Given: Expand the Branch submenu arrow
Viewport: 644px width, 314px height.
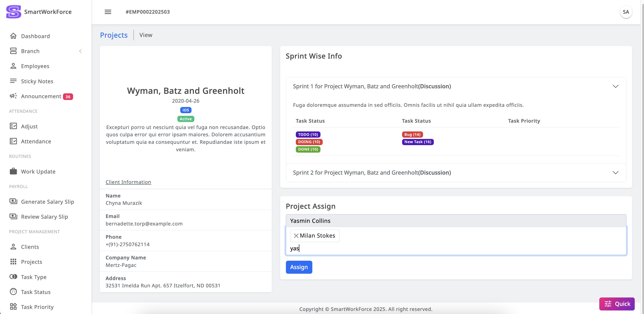Looking at the screenshot, I should (80, 51).
